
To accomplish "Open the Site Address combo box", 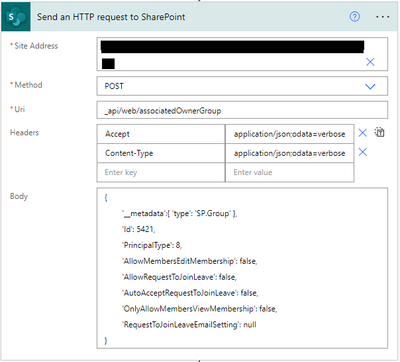I will 242,54.
